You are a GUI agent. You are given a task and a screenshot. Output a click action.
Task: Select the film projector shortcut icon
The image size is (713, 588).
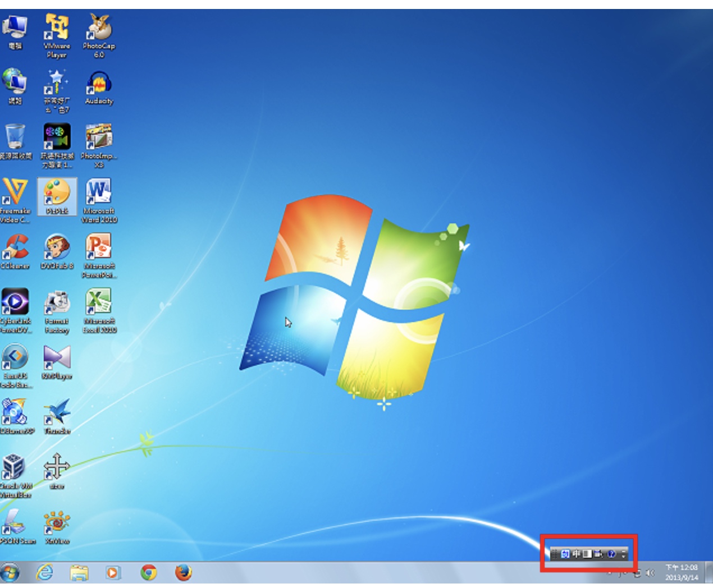coord(57,146)
